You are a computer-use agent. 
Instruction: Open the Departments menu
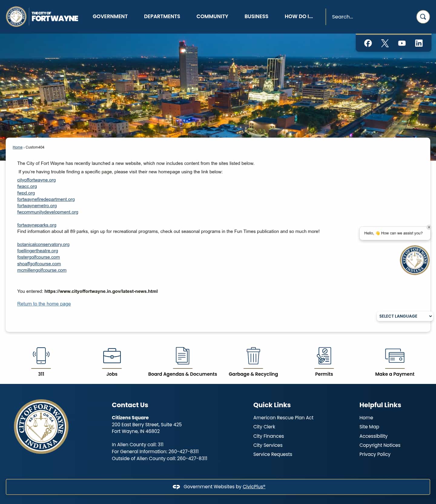click(162, 16)
